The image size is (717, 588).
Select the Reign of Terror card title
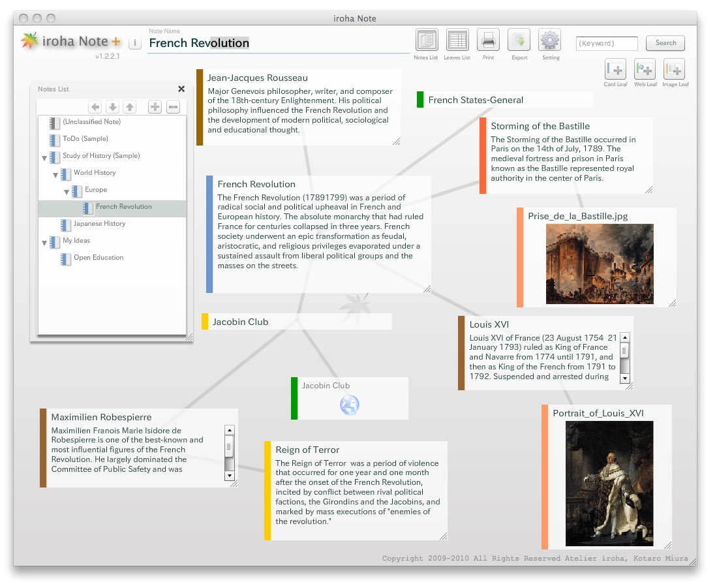pos(307,450)
